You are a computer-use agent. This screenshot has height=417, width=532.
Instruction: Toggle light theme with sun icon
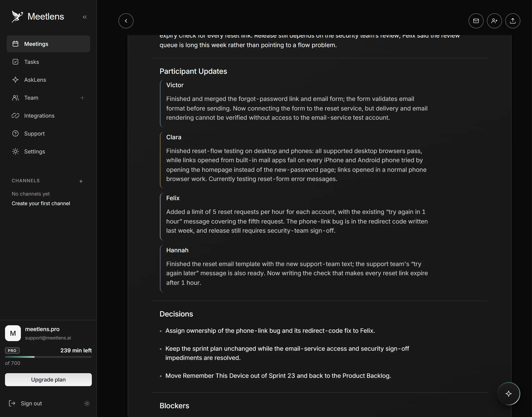pos(87,403)
